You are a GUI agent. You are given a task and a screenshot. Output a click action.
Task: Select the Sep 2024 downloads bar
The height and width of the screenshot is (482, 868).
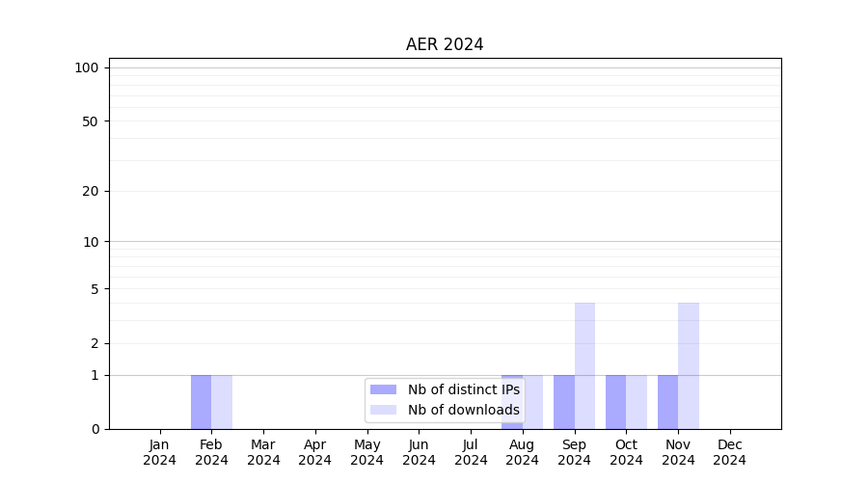(584, 366)
